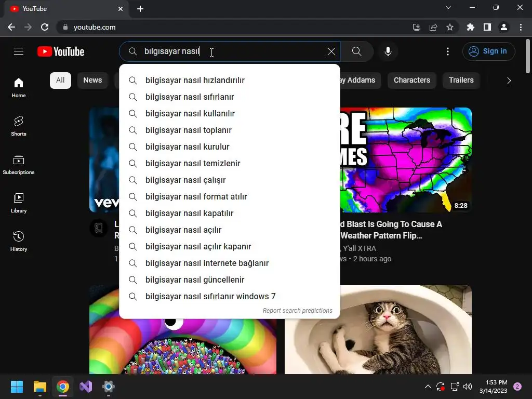Close the YouTube browser tab

coord(121,9)
